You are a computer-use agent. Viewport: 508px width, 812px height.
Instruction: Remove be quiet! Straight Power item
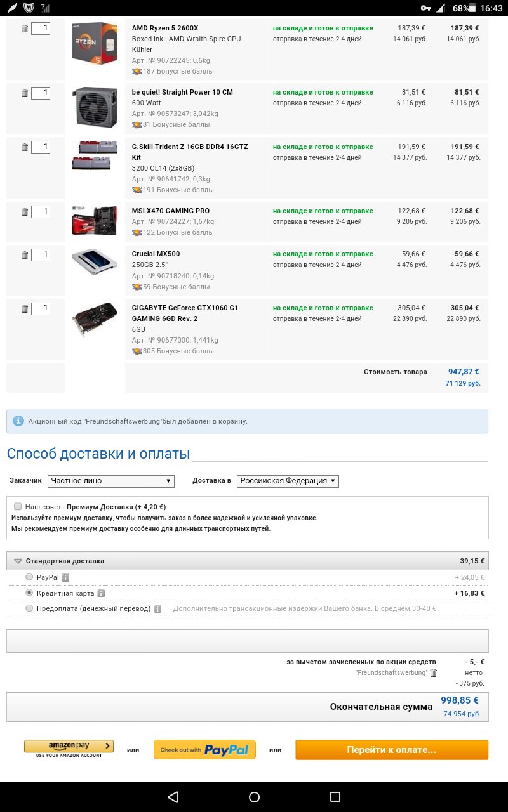(25, 93)
